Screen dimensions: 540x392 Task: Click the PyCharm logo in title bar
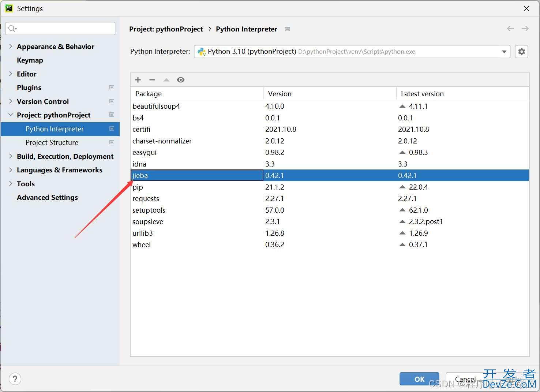9,8
